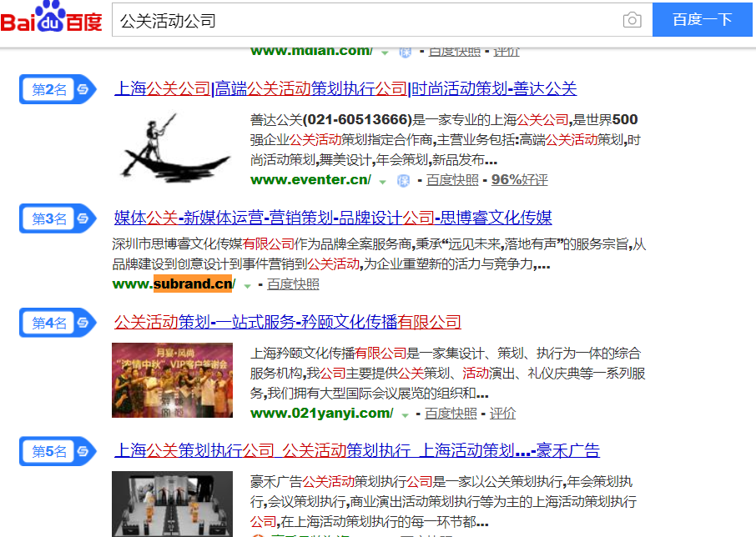
Task: Open 百度快照 for subrand.cn result
Action: click(293, 284)
